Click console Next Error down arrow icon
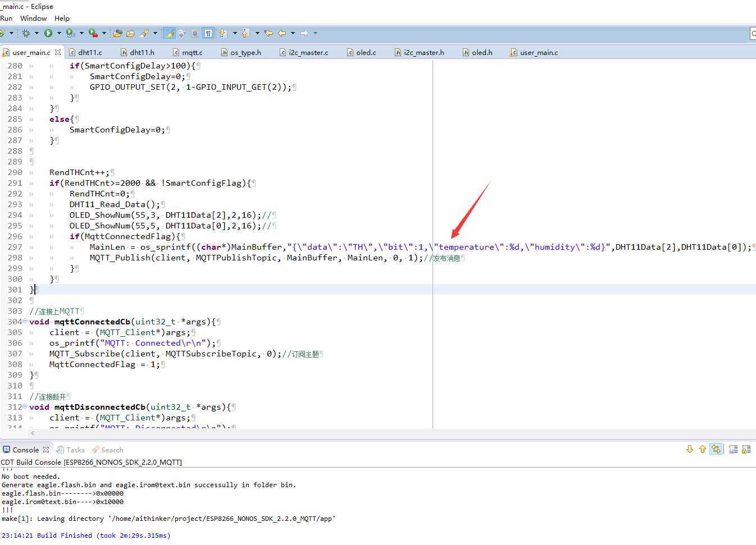 [x=690, y=449]
